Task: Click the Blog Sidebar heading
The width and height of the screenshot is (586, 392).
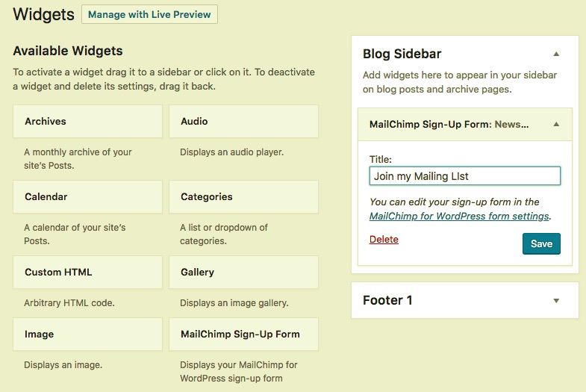Action: coord(402,54)
